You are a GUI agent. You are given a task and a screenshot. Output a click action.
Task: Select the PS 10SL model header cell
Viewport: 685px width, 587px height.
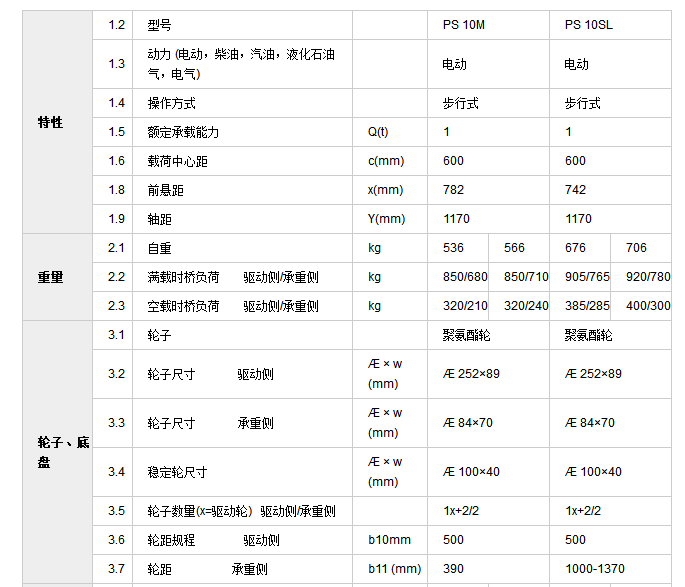pyautogui.click(x=610, y=25)
